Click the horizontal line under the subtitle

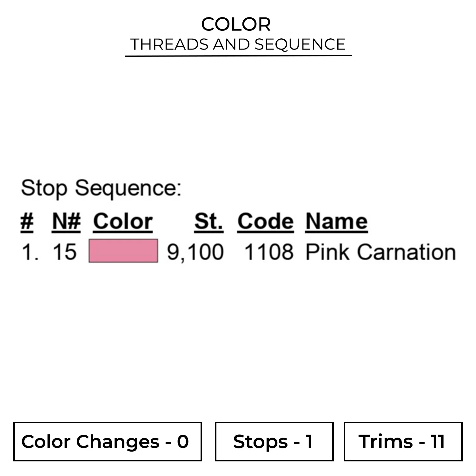(x=238, y=56)
